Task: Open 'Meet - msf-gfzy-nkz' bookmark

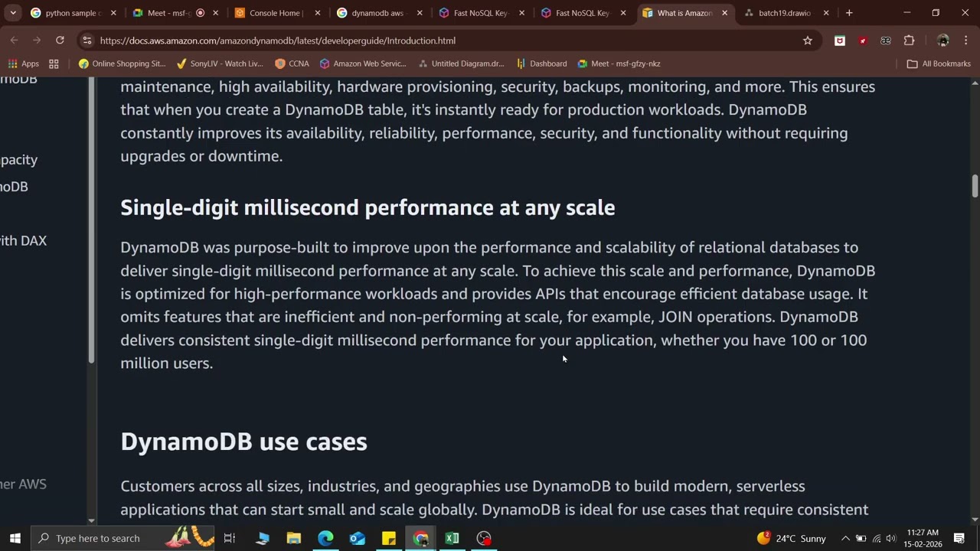Action: pos(619,64)
